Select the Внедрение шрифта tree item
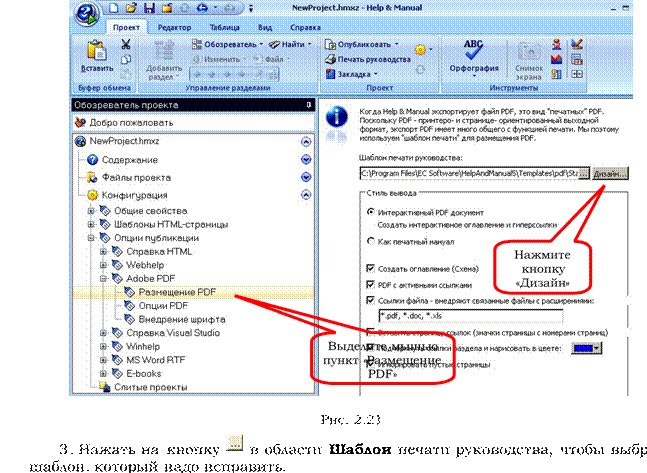 182,319
